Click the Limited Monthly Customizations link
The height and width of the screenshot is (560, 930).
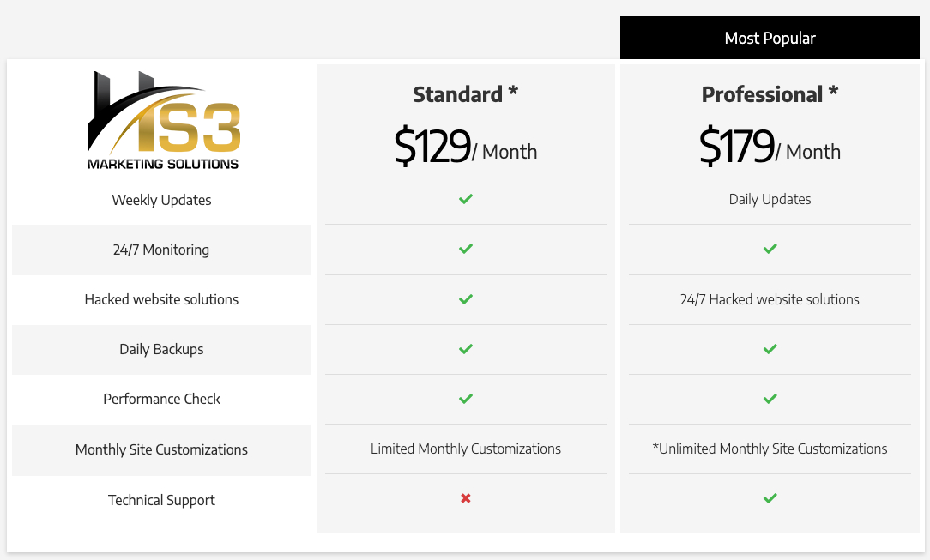click(x=465, y=449)
